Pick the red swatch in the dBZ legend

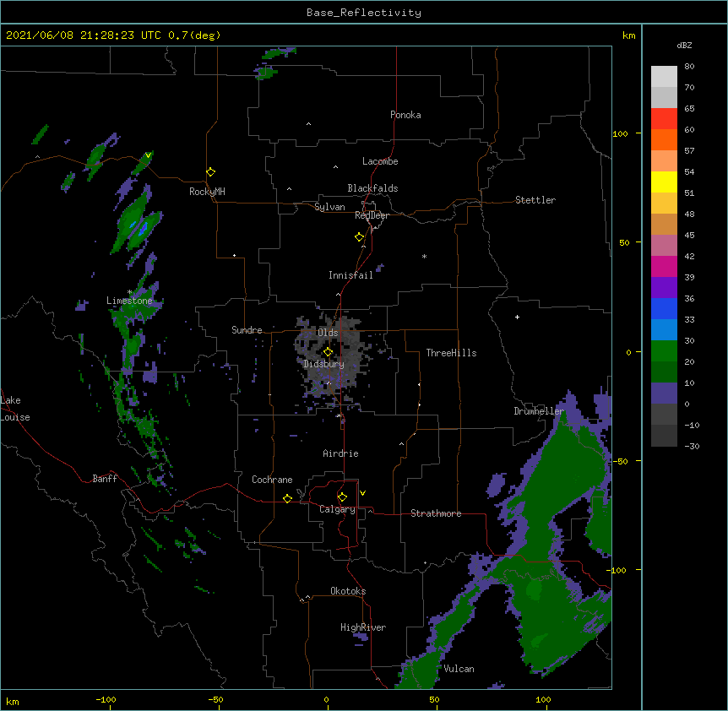click(664, 118)
